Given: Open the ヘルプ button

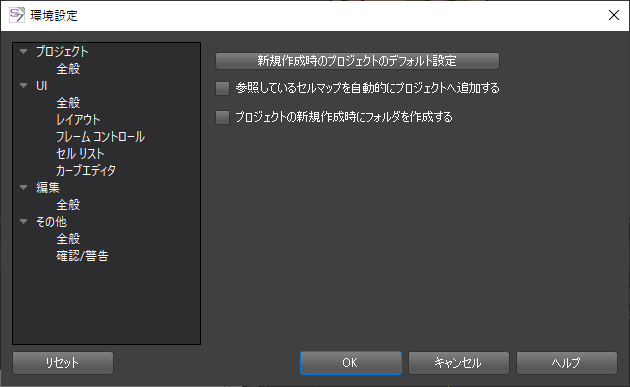Looking at the screenshot, I should tap(567, 363).
